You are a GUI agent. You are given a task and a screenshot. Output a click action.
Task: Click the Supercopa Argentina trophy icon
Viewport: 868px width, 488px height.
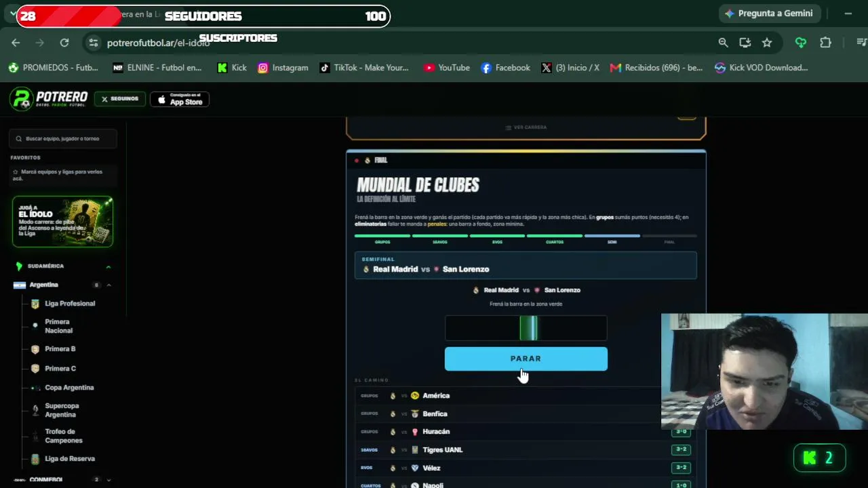click(x=35, y=410)
